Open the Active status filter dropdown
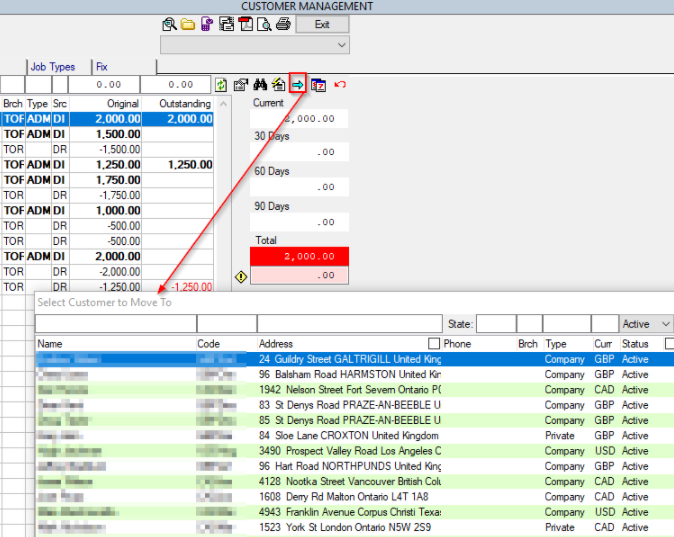The image size is (674, 537). tap(646, 324)
